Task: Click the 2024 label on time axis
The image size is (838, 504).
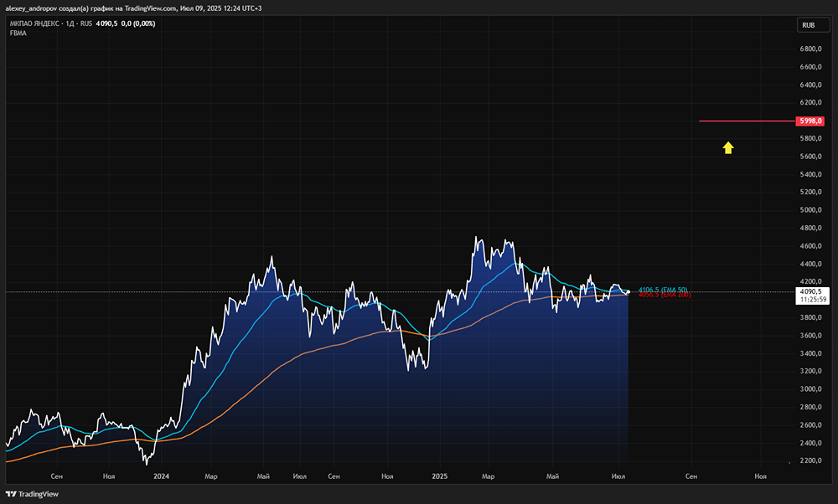Action: point(162,476)
